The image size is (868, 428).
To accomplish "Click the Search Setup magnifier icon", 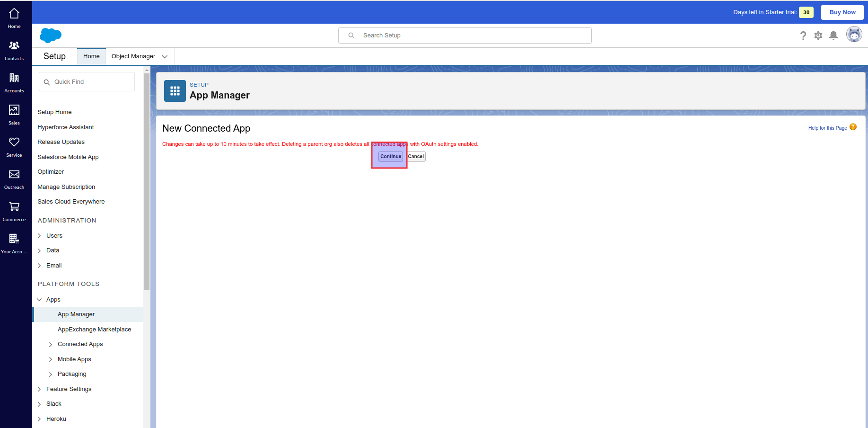I will click(x=351, y=36).
